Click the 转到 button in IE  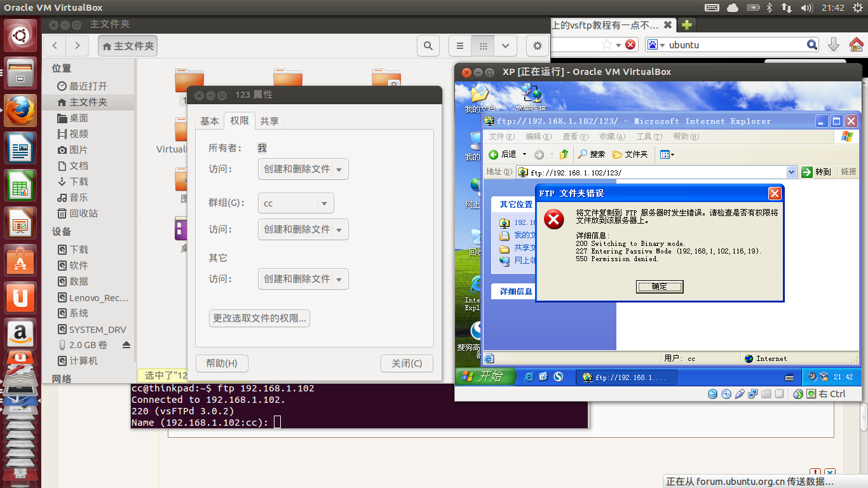(x=817, y=172)
